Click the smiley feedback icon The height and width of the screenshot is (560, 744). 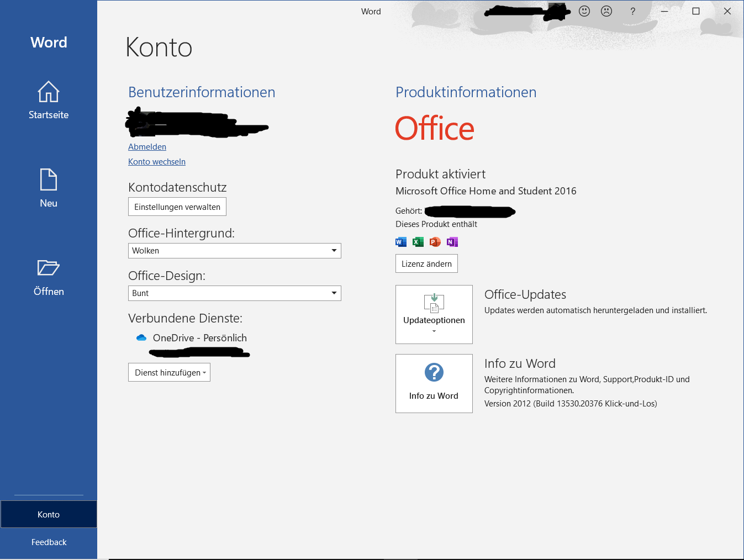tap(584, 11)
